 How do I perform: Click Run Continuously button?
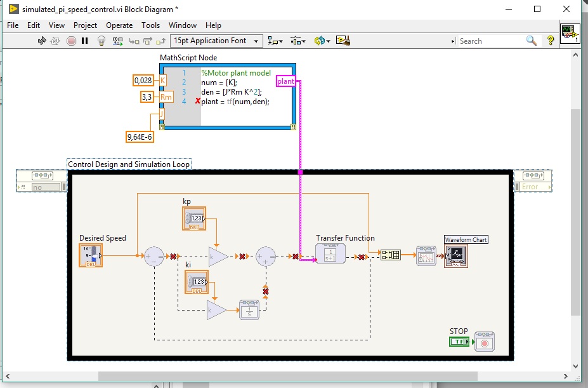[55, 41]
